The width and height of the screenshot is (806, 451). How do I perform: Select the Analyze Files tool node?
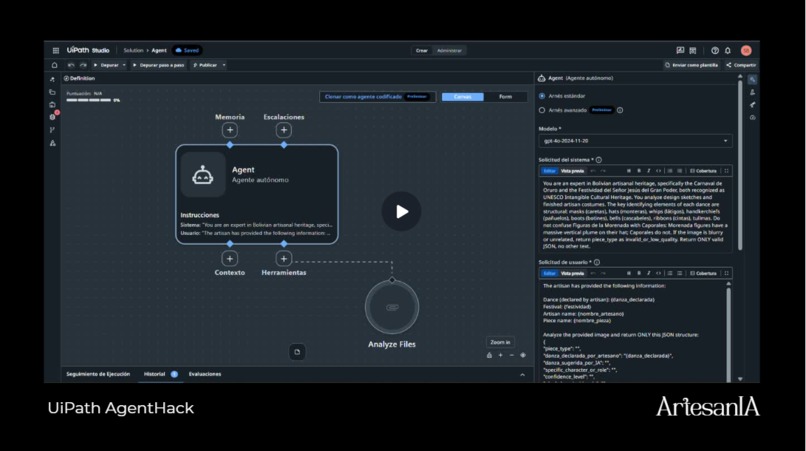pos(392,308)
